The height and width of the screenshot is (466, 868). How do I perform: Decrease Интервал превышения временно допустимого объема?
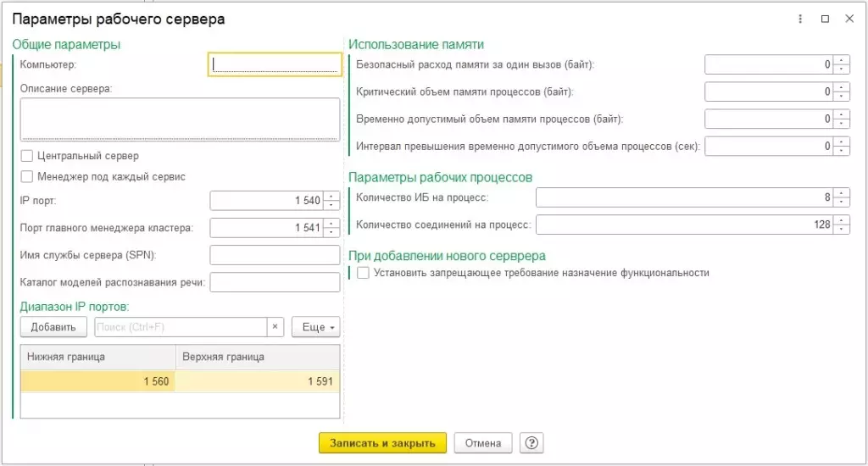[x=841, y=151]
